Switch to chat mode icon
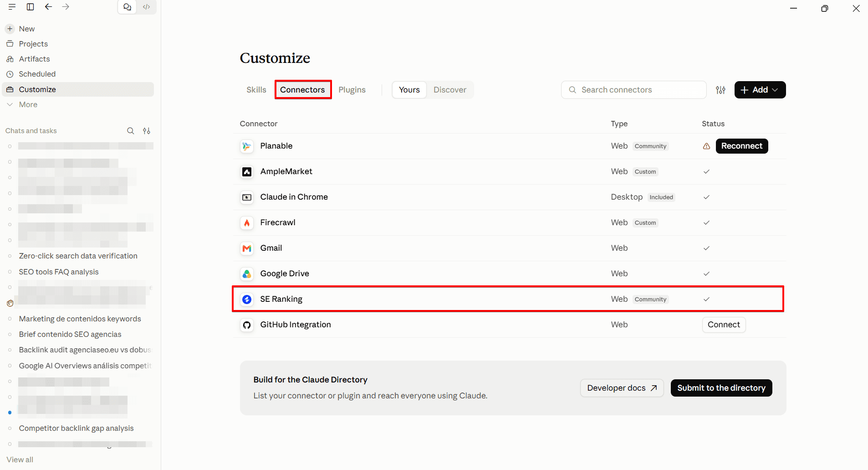Image resolution: width=868 pixels, height=470 pixels. (x=127, y=7)
